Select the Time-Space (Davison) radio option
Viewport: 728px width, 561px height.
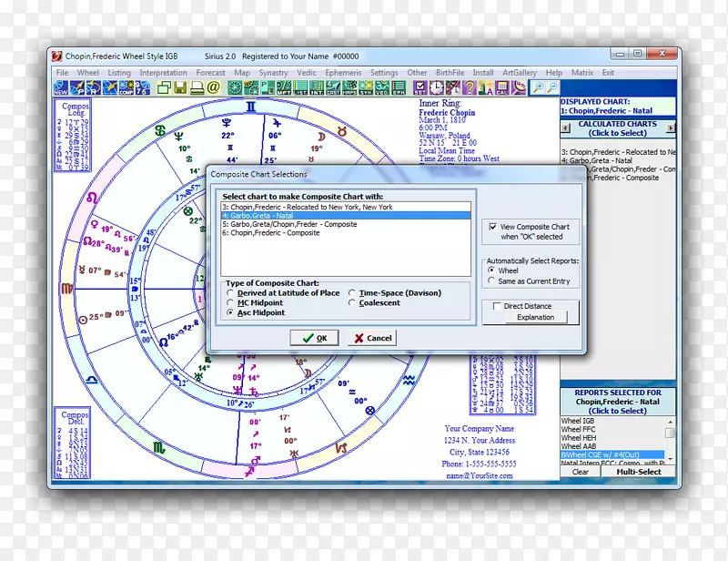(x=352, y=293)
